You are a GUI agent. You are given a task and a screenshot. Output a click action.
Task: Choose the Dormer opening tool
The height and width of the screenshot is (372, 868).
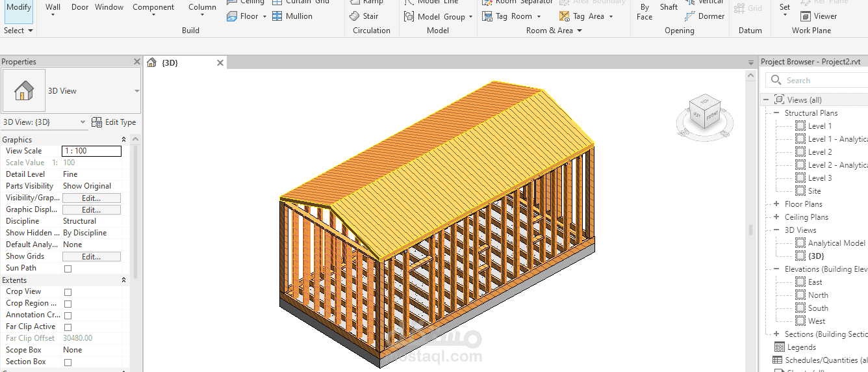click(x=705, y=16)
